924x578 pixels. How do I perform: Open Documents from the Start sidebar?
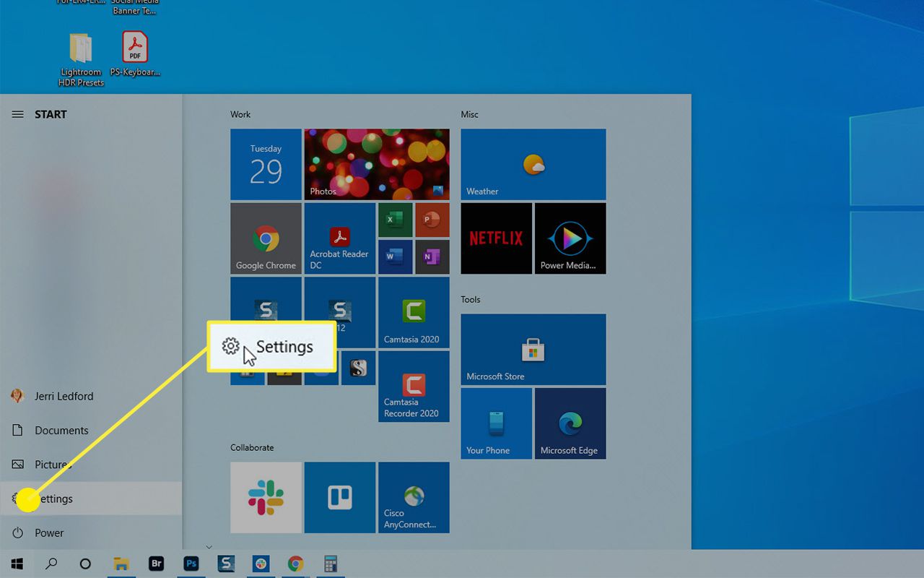[91, 430]
